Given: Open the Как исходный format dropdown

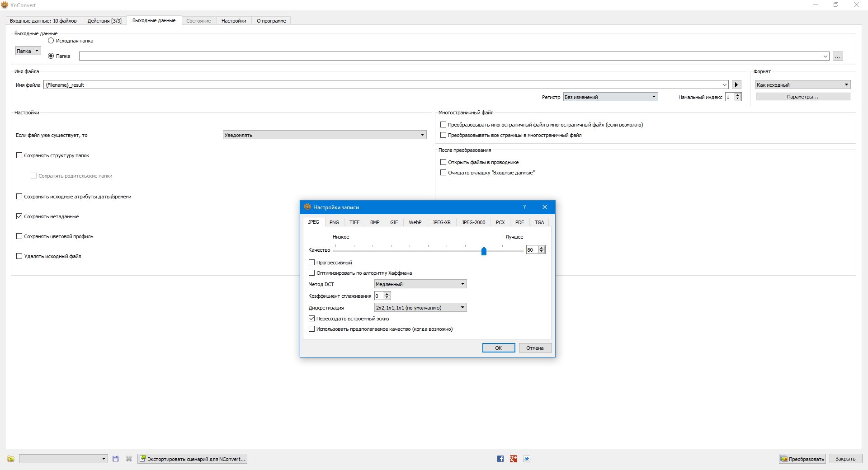Looking at the screenshot, I should point(802,85).
